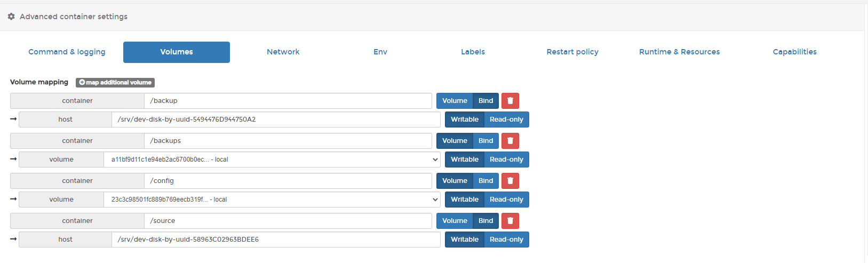Make the /backups volume Read-only
The height and width of the screenshot is (263, 868).
(506, 160)
